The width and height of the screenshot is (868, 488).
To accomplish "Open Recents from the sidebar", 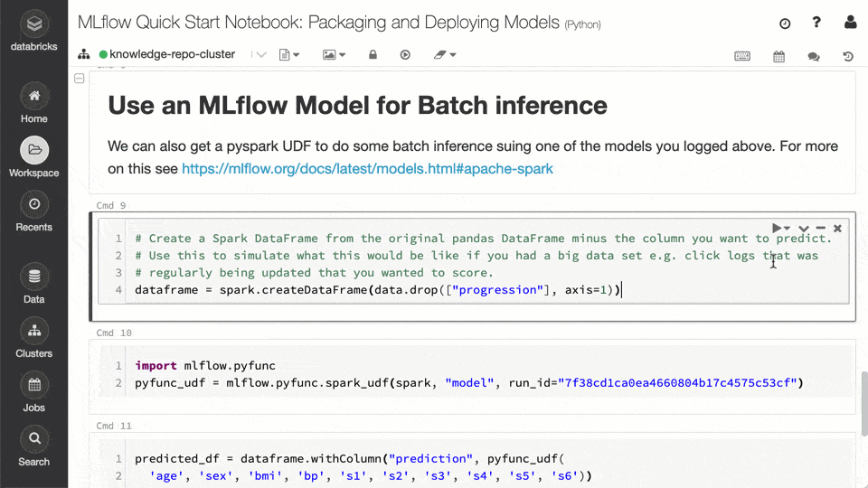I will (x=33, y=212).
